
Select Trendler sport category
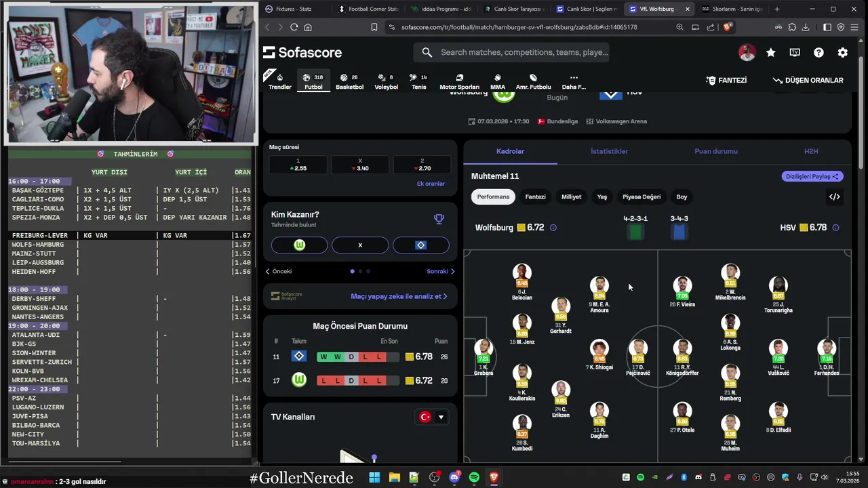pyautogui.click(x=279, y=81)
